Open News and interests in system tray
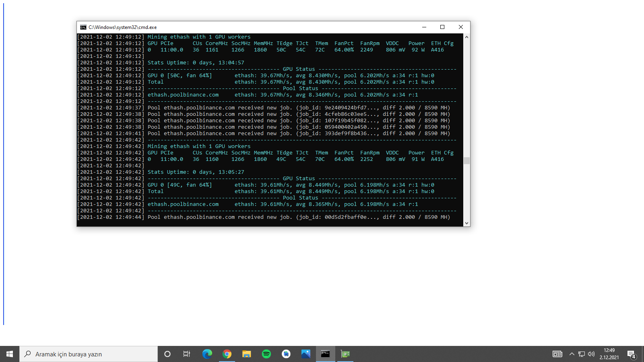Image resolution: width=644 pixels, height=362 pixels. (x=557, y=354)
